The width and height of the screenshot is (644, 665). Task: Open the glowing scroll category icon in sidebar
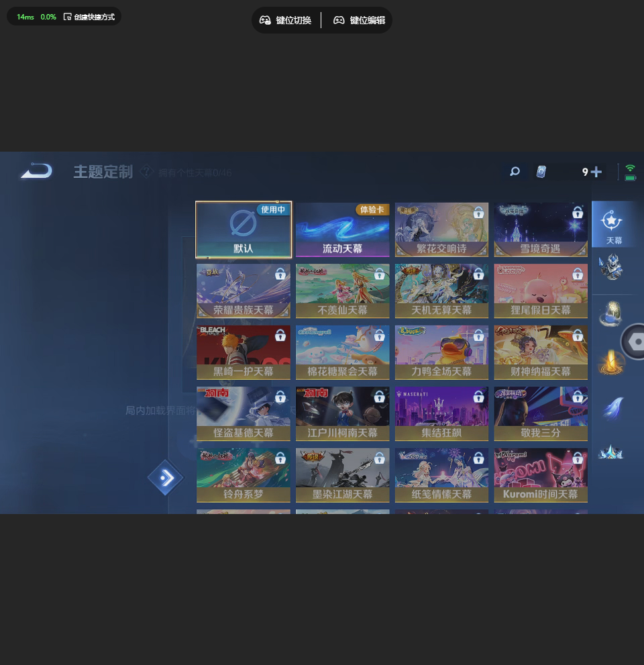[x=611, y=313]
